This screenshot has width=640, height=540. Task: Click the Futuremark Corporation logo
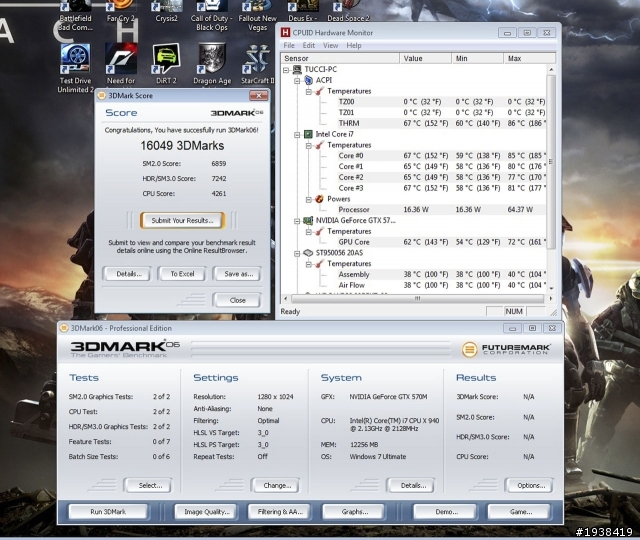point(506,349)
